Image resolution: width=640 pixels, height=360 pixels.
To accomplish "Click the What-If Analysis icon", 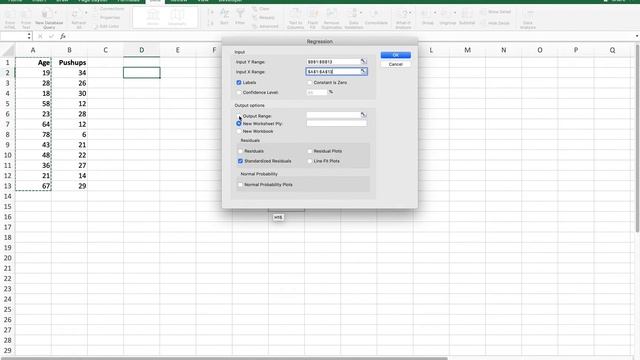I will pyautogui.click(x=403, y=19).
